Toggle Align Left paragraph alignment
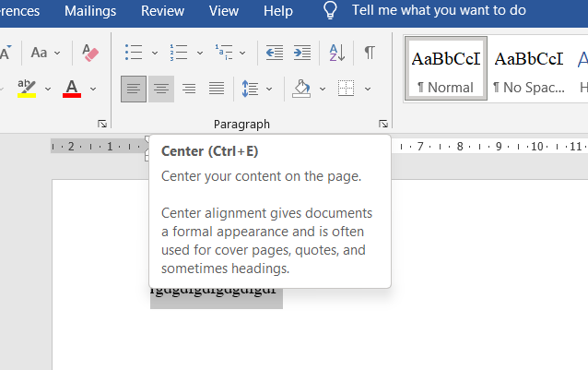Screen dimensions: 588x370 point(134,89)
